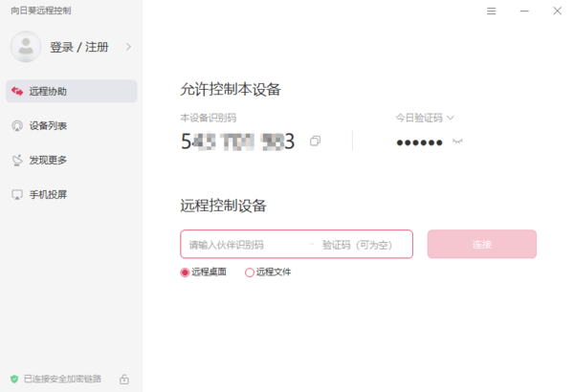Click the lock icon in status bar
This screenshot has height=392, width=574.
click(124, 380)
